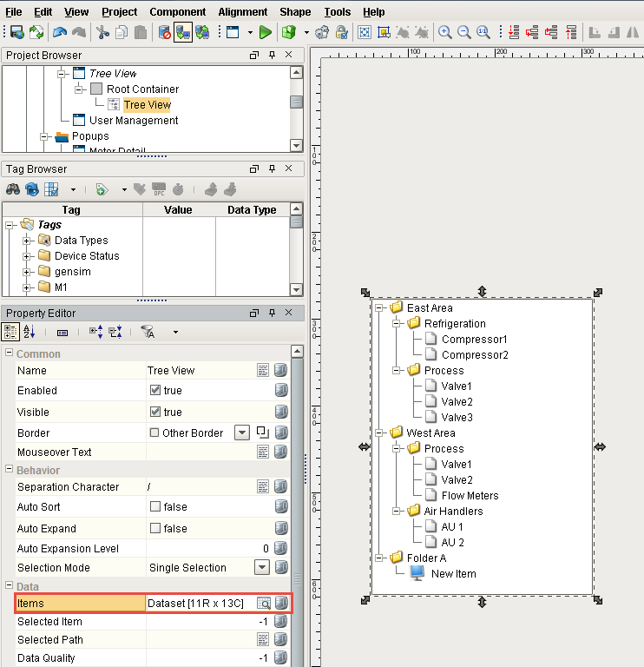Click Project Browser scrollbar down arrow

[296, 146]
